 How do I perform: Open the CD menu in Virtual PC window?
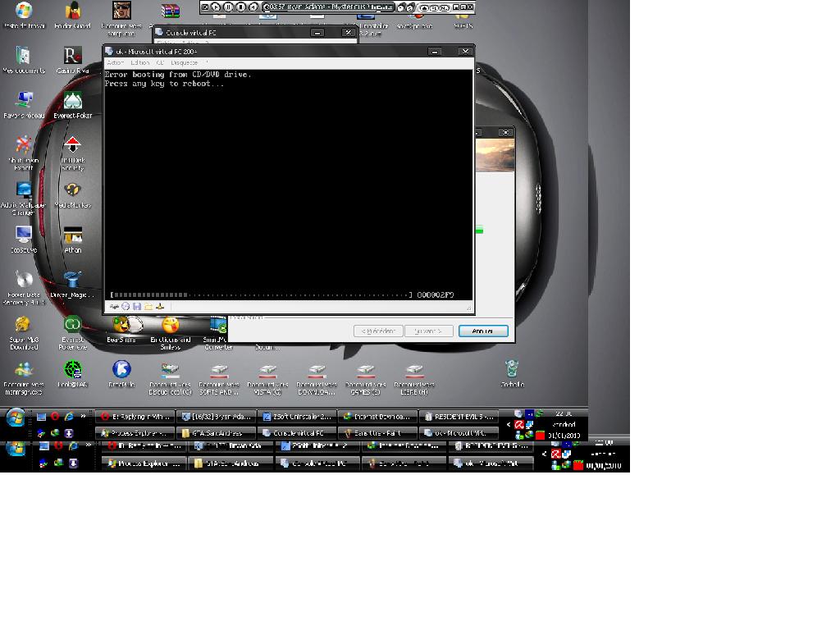pyautogui.click(x=160, y=62)
